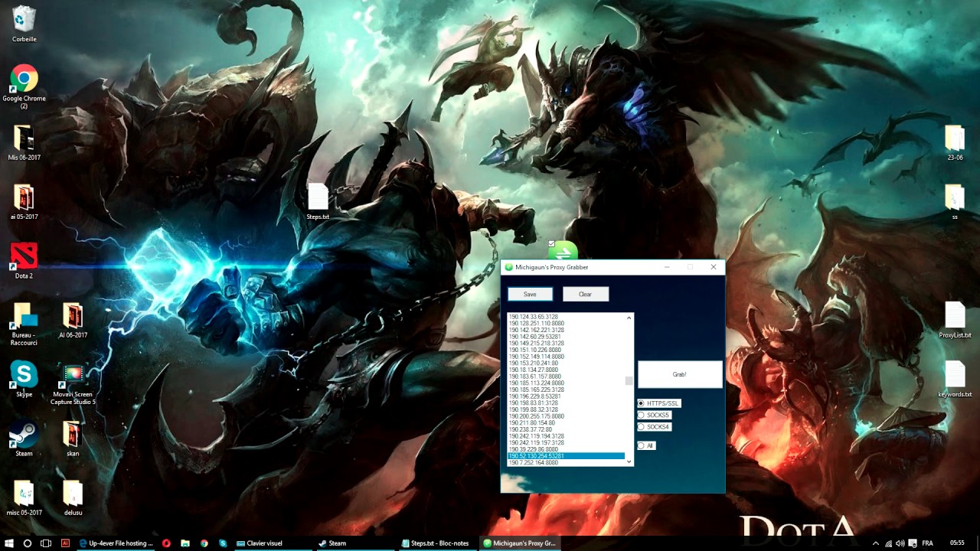980x551 pixels.
Task: Open the Corbeille recycle bin icon
Action: click(x=24, y=24)
